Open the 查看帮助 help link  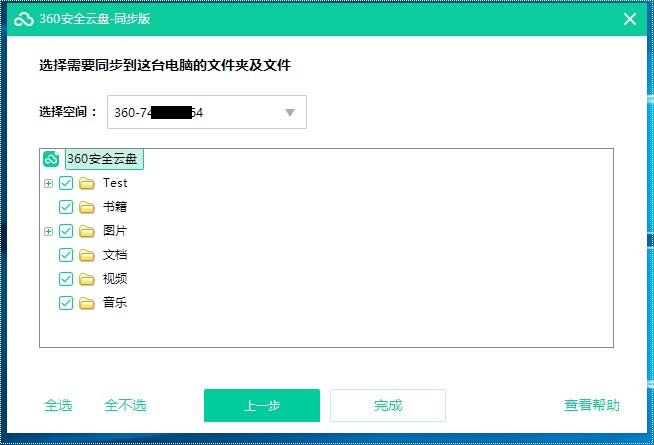[592, 405]
